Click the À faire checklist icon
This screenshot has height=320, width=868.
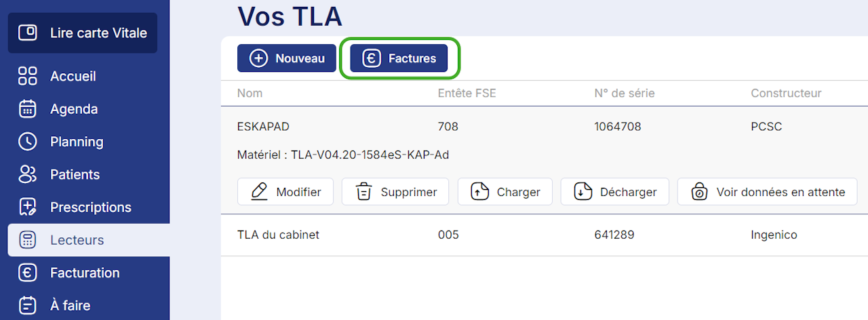tap(27, 305)
